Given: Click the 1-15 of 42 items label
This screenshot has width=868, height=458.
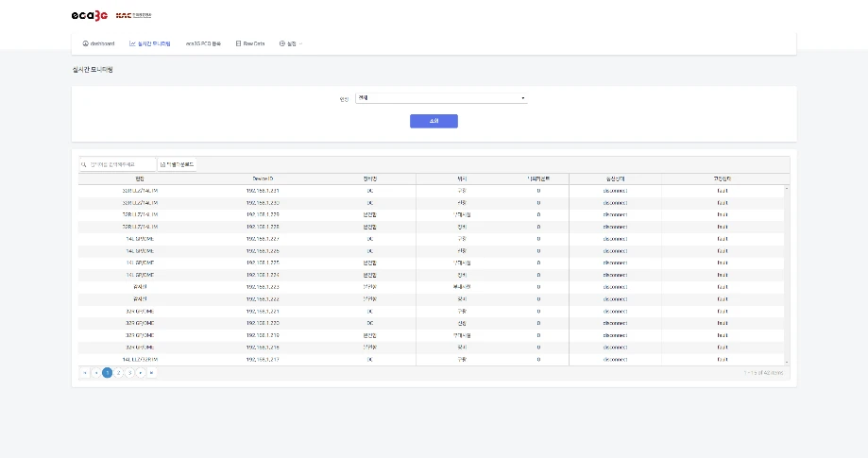Looking at the screenshot, I should tap(763, 373).
